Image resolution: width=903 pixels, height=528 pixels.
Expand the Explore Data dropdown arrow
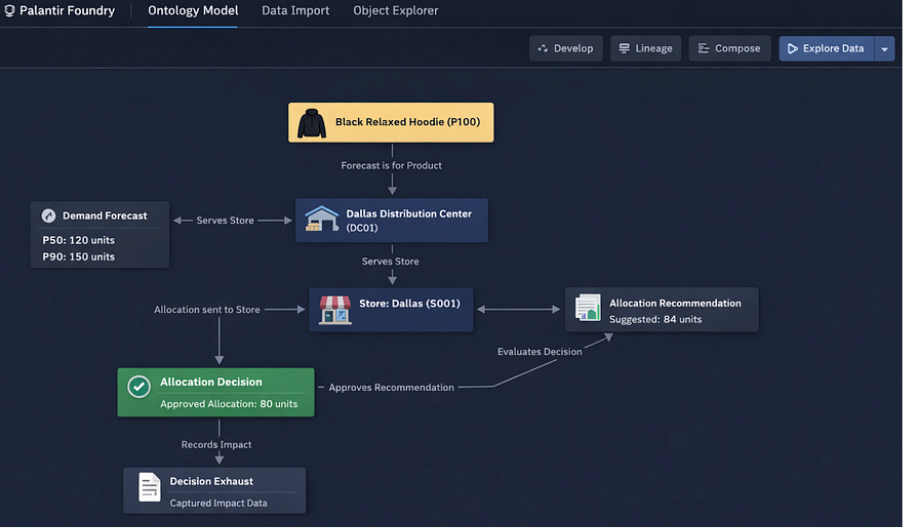click(884, 49)
